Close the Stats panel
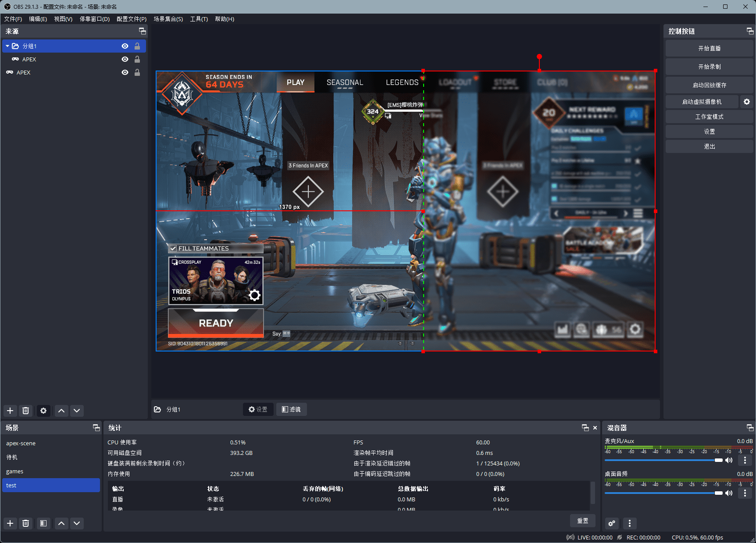The width and height of the screenshot is (756, 543). pos(595,428)
